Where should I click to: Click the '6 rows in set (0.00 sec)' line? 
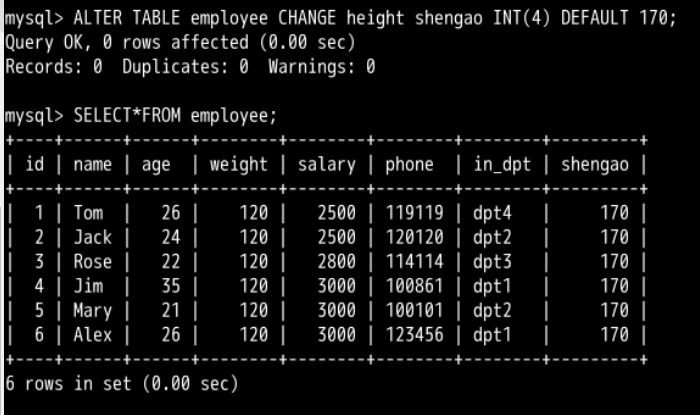(121, 384)
